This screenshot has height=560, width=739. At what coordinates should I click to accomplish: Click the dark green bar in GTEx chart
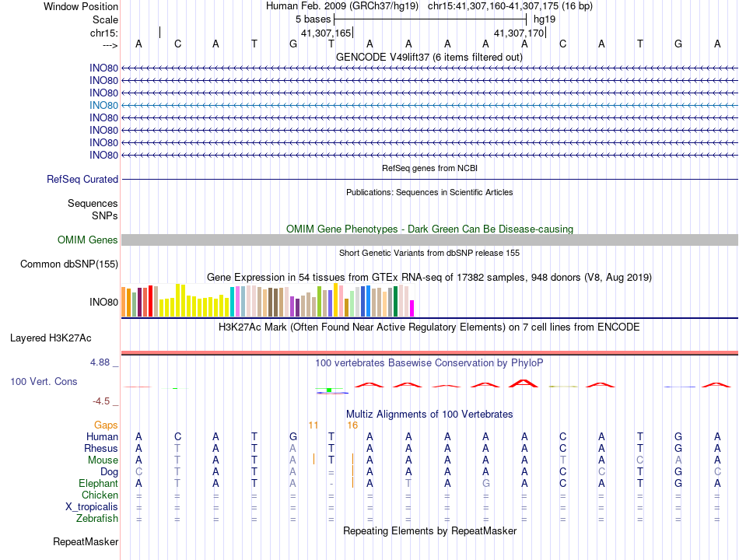pos(395,302)
